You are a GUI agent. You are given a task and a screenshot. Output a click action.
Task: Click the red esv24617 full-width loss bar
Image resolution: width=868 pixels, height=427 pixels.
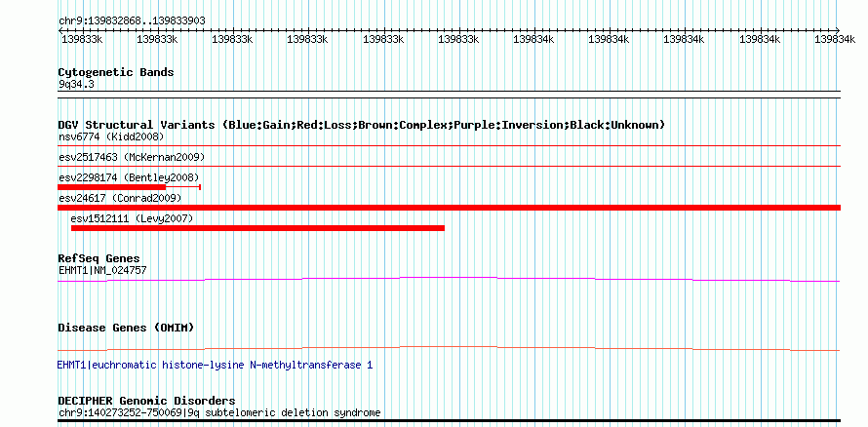(x=449, y=208)
